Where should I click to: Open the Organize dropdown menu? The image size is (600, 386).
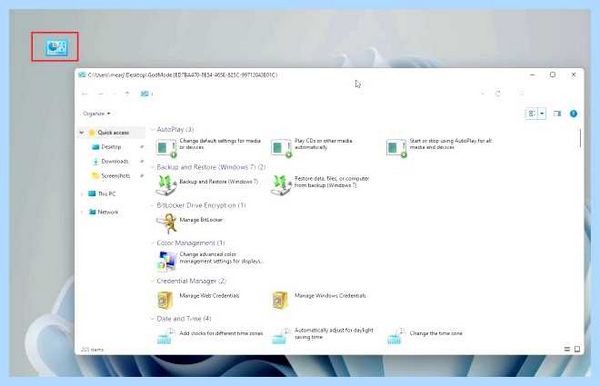pyautogui.click(x=96, y=114)
